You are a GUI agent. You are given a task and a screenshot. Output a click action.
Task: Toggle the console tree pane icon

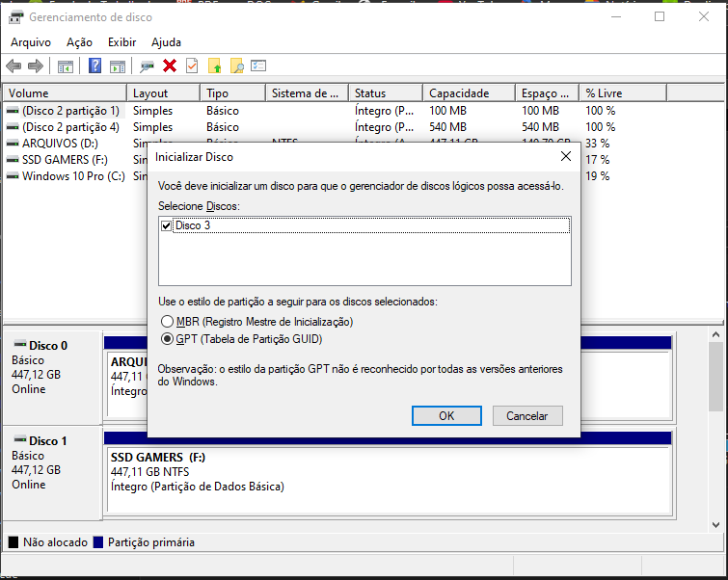click(x=66, y=66)
